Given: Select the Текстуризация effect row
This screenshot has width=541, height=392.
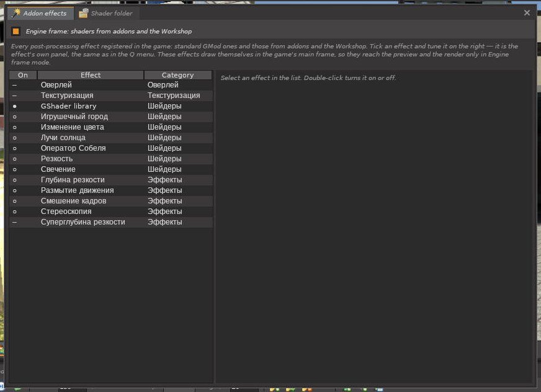Looking at the screenshot, I should tap(111, 96).
